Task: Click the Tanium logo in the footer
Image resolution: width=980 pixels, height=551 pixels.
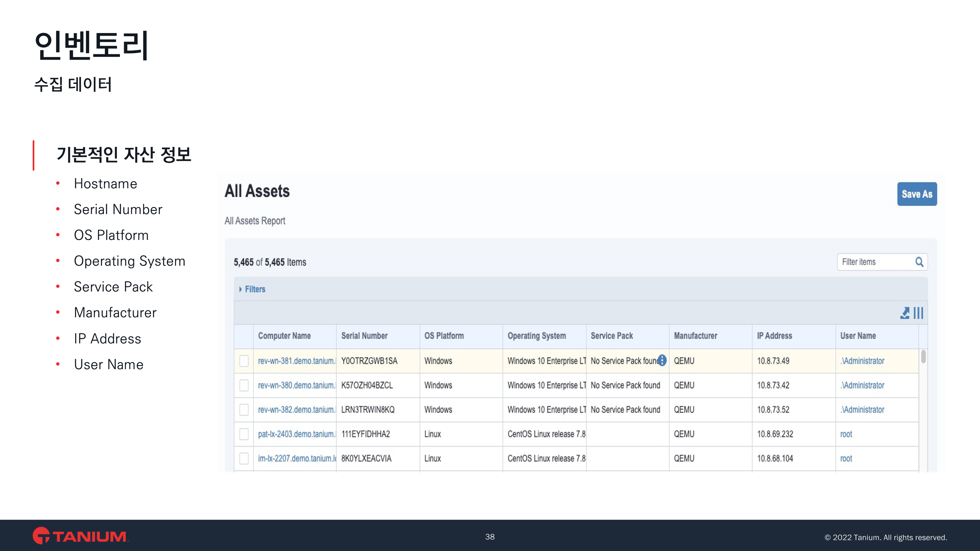Action: (80, 536)
